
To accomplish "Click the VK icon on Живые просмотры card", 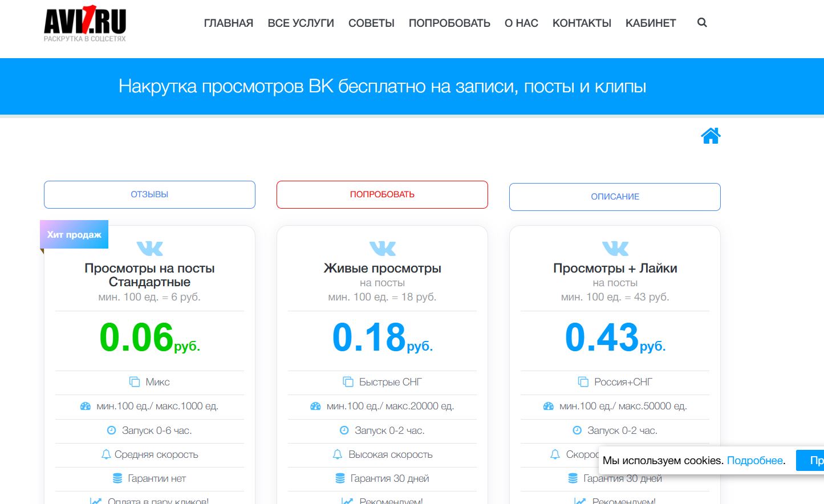I will pos(382,248).
